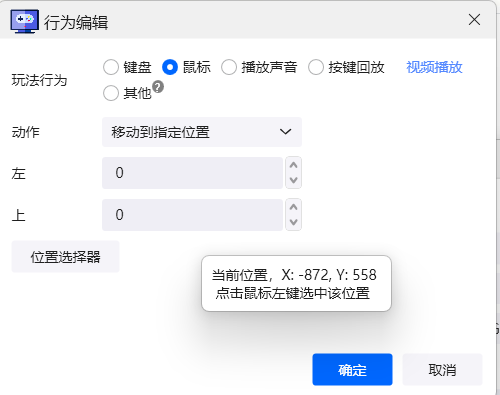Image resolution: width=500 pixels, height=395 pixels.
Task: Decrease the 左 value with the down arrow
Action: point(293,180)
